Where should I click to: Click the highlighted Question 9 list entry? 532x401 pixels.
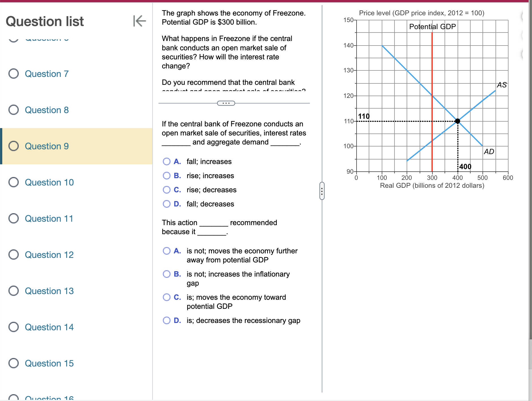point(47,146)
